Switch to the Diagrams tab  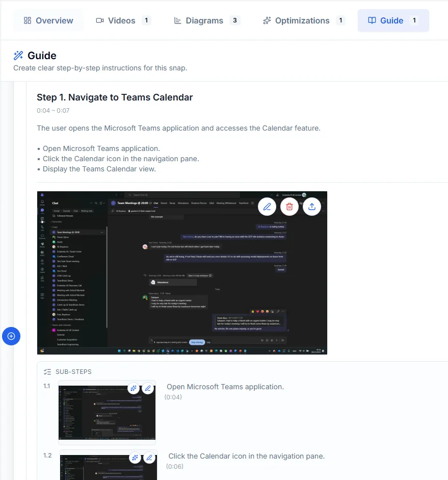[x=204, y=20]
